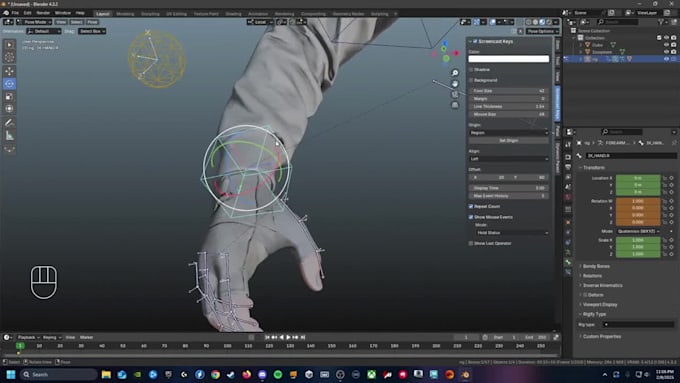Open the Window menu
Image resolution: width=680 pixels, height=383 pixels.
click(63, 13)
